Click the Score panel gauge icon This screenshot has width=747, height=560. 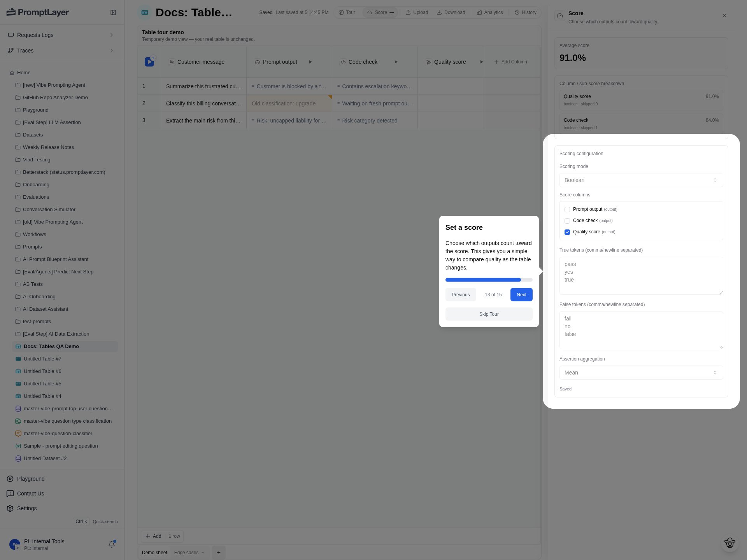point(560,16)
